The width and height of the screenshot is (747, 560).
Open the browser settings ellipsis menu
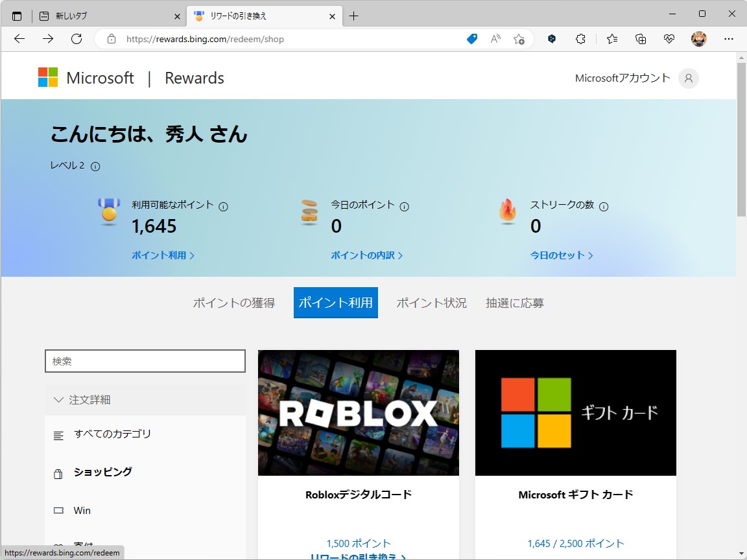[729, 39]
